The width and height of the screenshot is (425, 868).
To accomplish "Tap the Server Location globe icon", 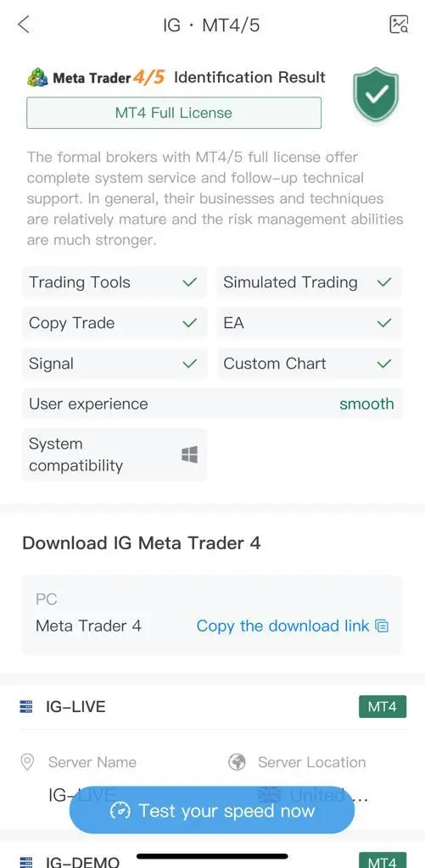I will pyautogui.click(x=238, y=762).
